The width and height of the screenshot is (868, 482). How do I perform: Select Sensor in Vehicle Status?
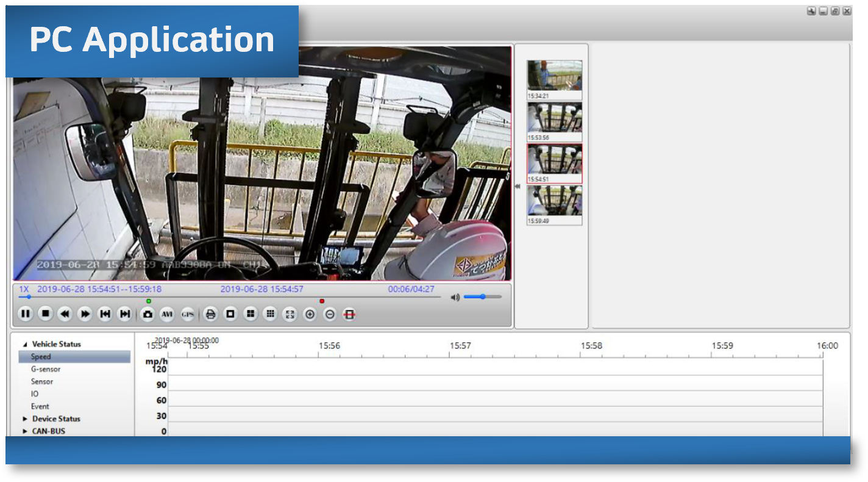coord(42,381)
